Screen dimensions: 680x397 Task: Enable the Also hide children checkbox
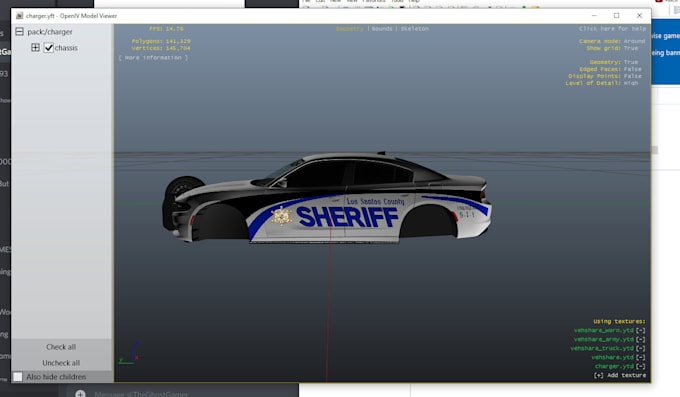(x=18, y=377)
